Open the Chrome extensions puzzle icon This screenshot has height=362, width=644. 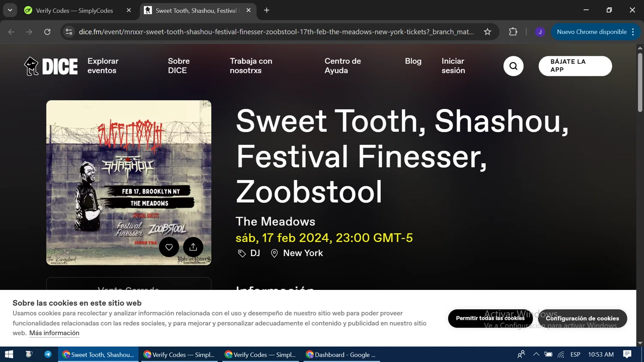pos(513,32)
